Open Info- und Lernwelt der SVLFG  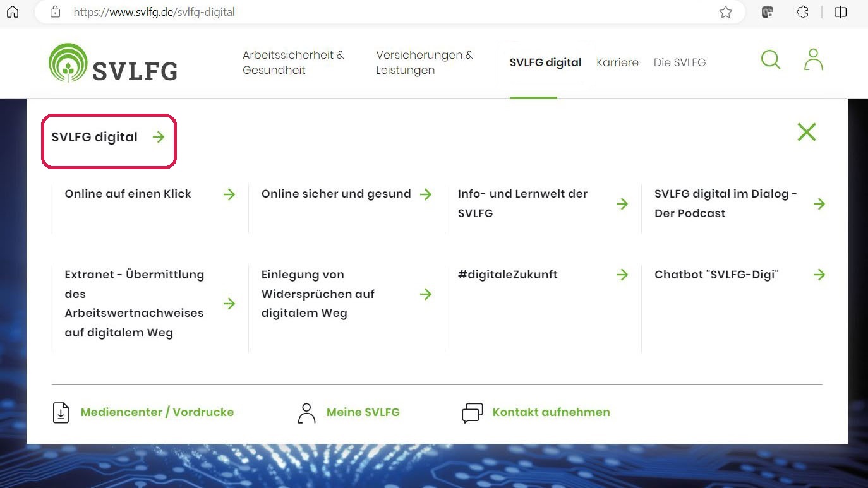pyautogui.click(x=522, y=203)
